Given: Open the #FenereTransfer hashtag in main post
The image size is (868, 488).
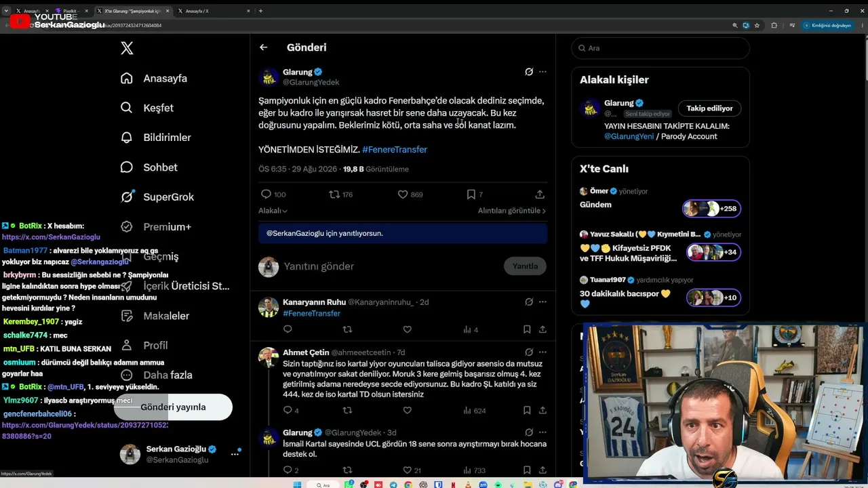Looking at the screenshot, I should (395, 149).
